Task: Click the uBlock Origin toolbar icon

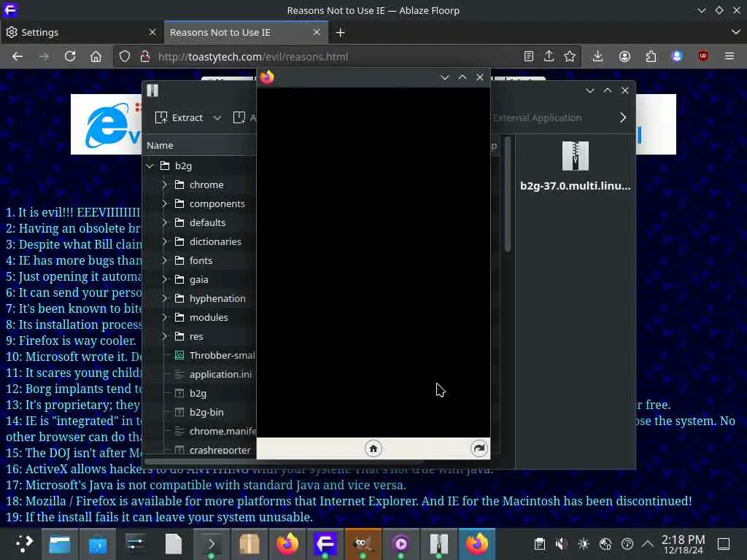Action: point(703,57)
